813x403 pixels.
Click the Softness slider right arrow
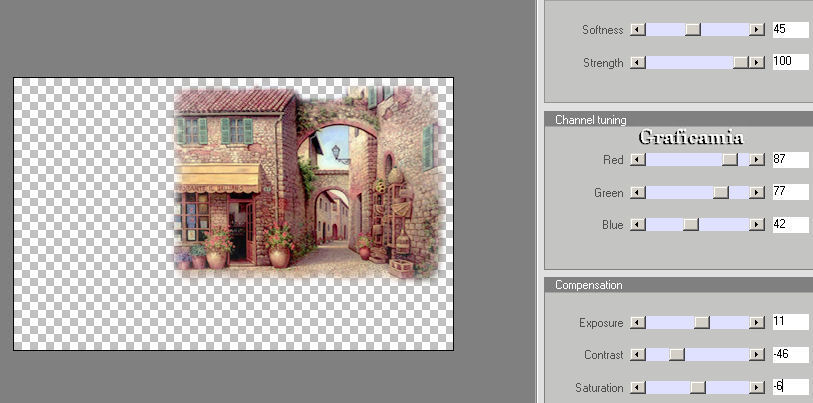click(757, 30)
